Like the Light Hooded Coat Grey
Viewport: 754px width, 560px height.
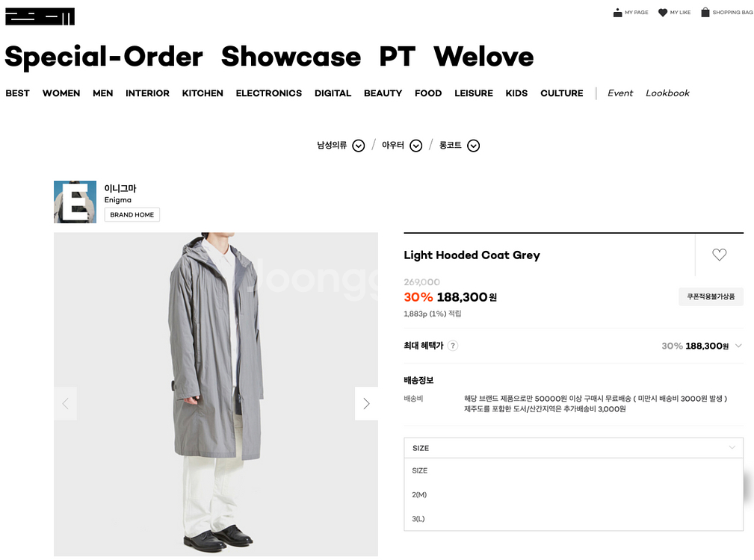coord(719,255)
